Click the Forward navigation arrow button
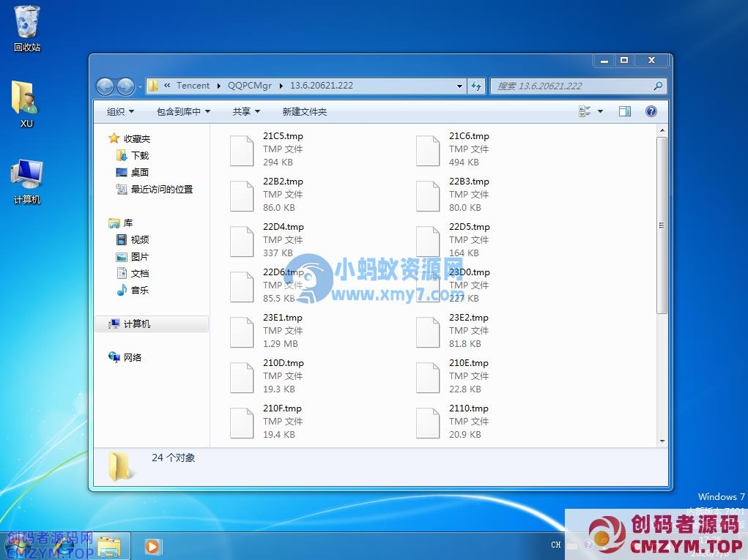Screen dimensions: 748x560 (x=125, y=86)
